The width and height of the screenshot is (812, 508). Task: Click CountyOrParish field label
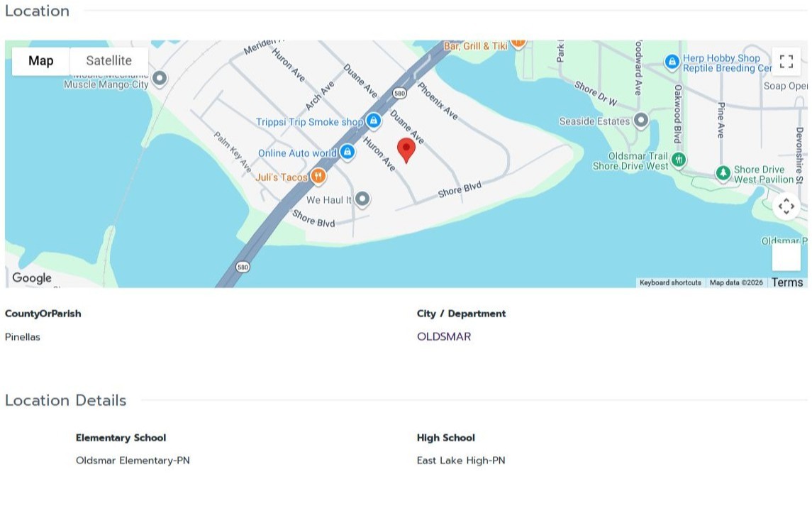click(43, 314)
